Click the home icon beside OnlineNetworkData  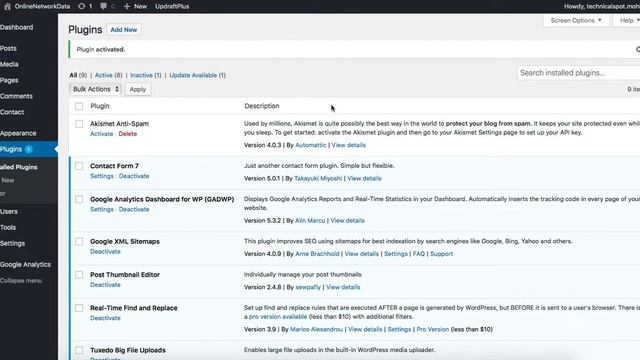pyautogui.click(x=7, y=6)
